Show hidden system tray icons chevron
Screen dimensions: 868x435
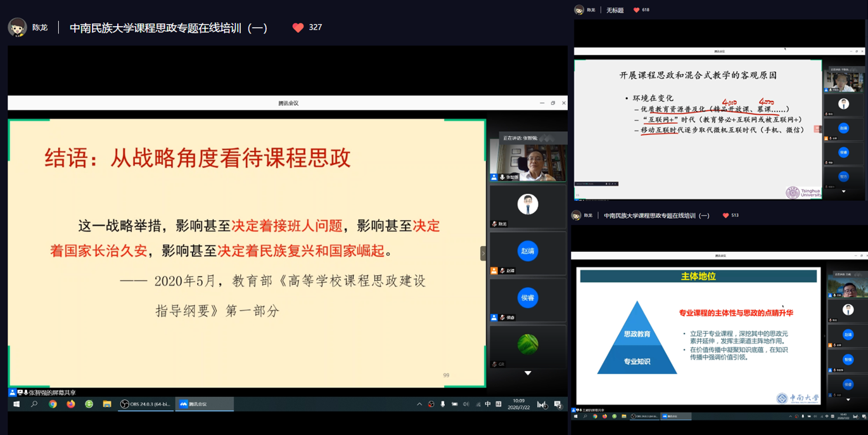click(x=419, y=404)
